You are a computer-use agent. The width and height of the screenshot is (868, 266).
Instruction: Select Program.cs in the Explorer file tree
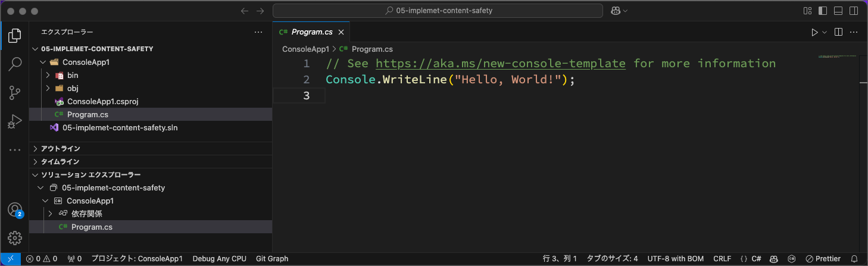151,114
